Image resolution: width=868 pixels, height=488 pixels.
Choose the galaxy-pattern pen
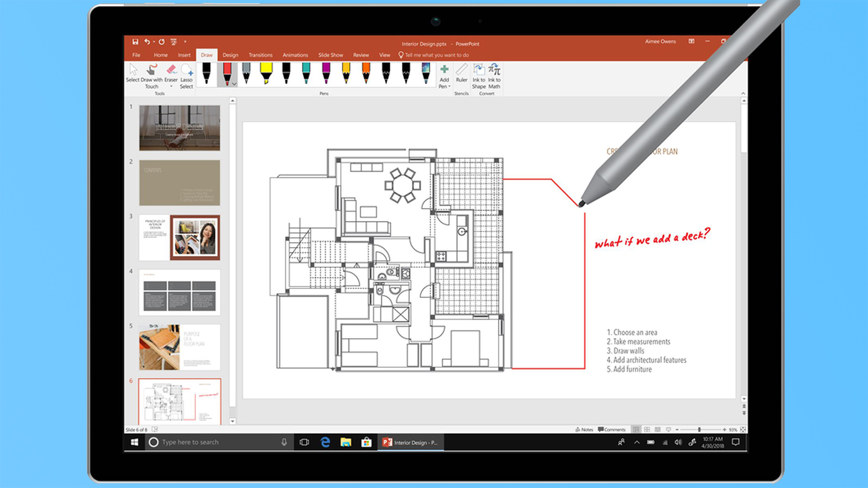(x=426, y=74)
